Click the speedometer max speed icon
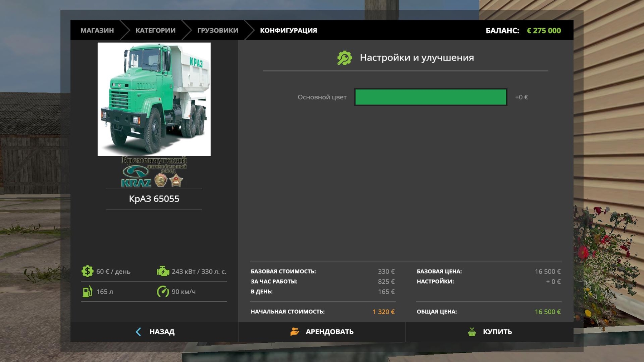 [163, 292]
